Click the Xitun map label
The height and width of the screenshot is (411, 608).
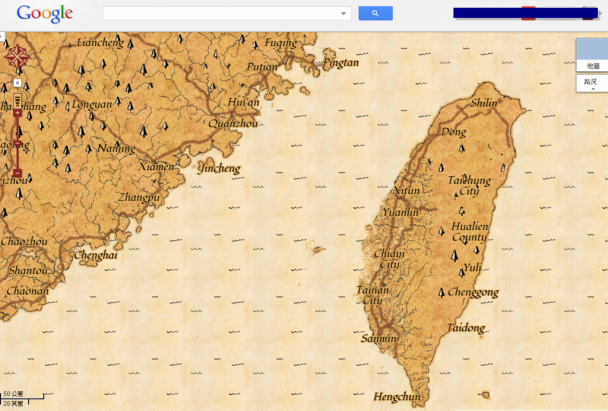407,190
